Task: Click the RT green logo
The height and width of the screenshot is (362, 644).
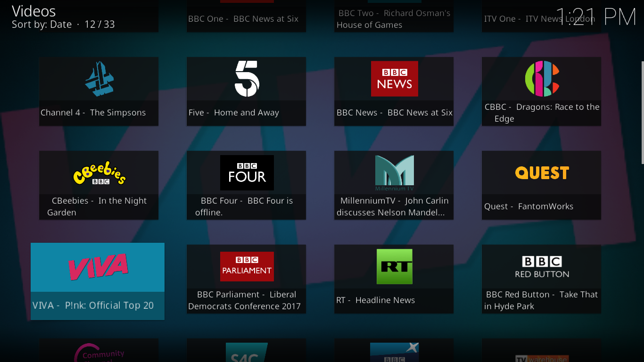Action: pos(394,266)
